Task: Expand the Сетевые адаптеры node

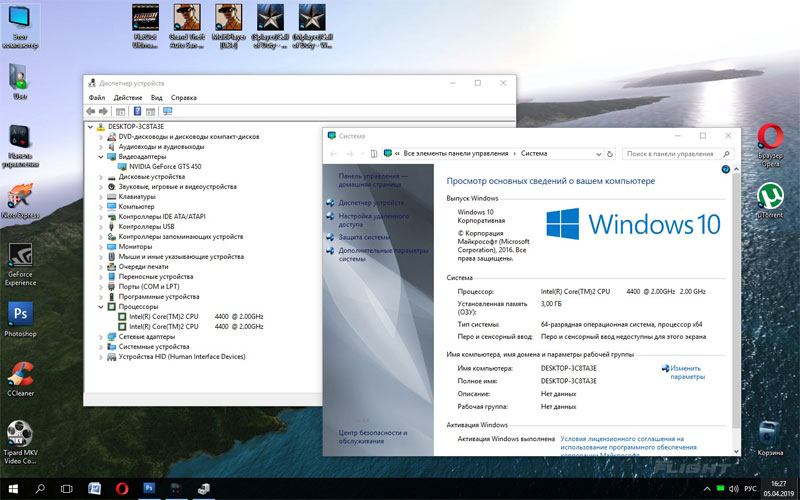Action: (x=101, y=337)
